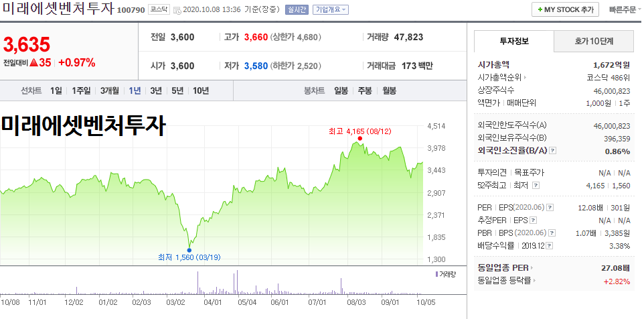644x319 pixels.
Task: Click the 거래량 volume legend label
Action: coord(447,274)
